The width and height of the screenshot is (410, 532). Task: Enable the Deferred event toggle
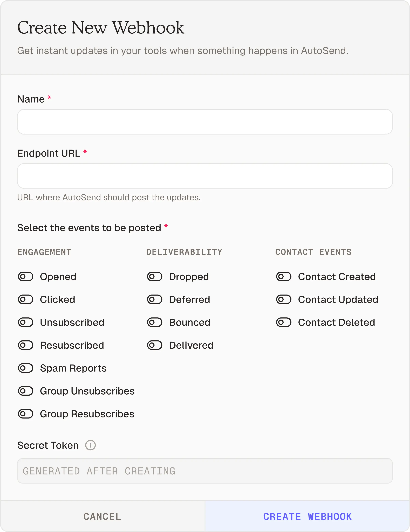[x=155, y=299]
